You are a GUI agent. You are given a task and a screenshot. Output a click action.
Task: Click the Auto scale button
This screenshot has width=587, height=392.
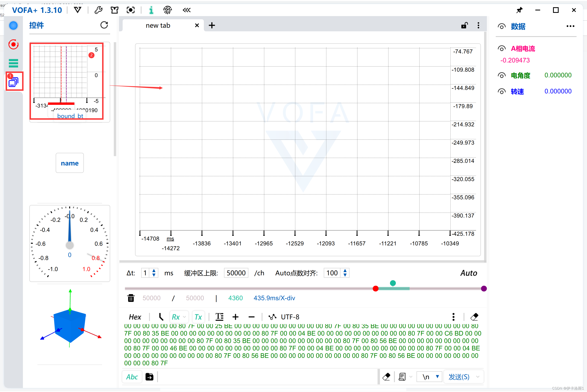click(468, 273)
